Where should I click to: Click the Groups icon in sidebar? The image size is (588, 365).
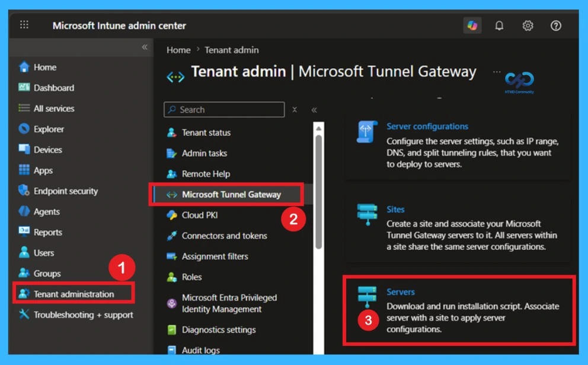coord(24,272)
